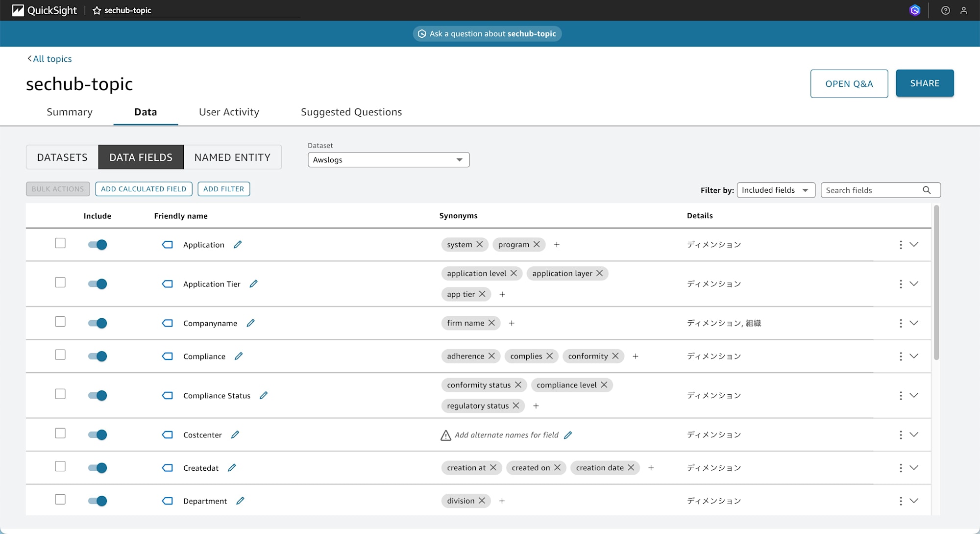Open the Q assistant icon in header
This screenshot has width=980, height=534.
(x=915, y=10)
